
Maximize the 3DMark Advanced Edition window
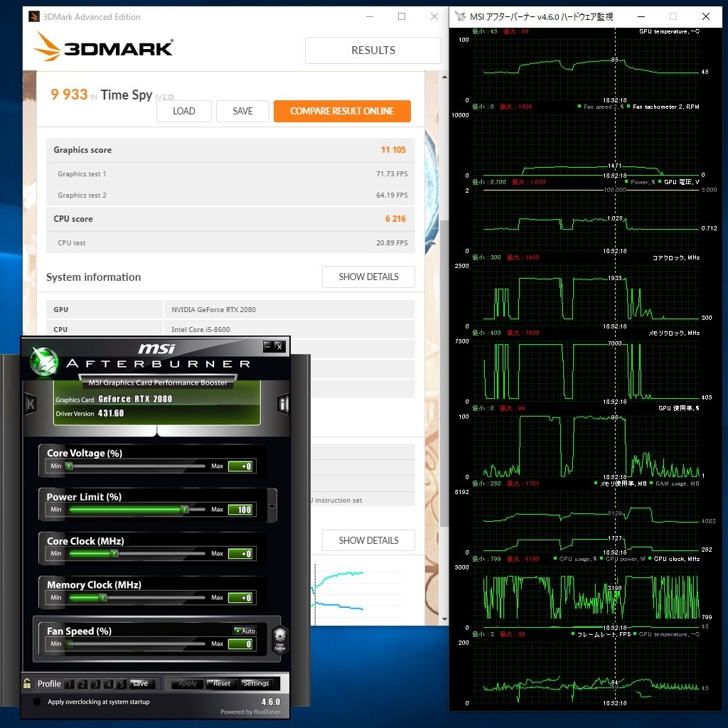(x=402, y=17)
